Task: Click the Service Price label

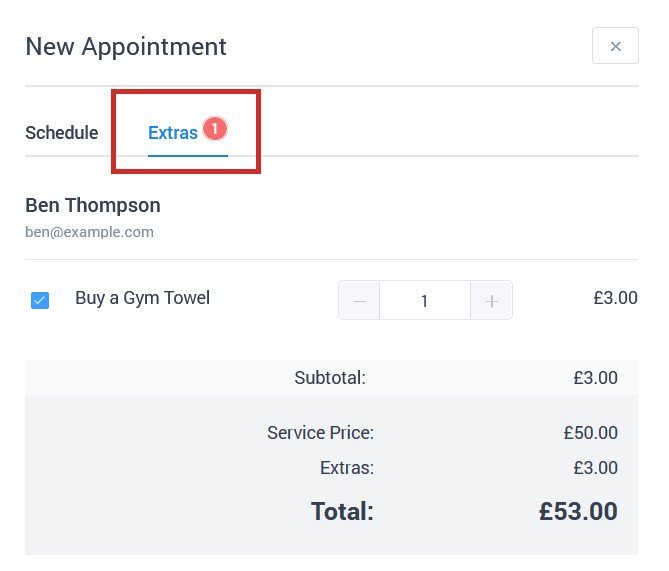Action: pos(320,433)
